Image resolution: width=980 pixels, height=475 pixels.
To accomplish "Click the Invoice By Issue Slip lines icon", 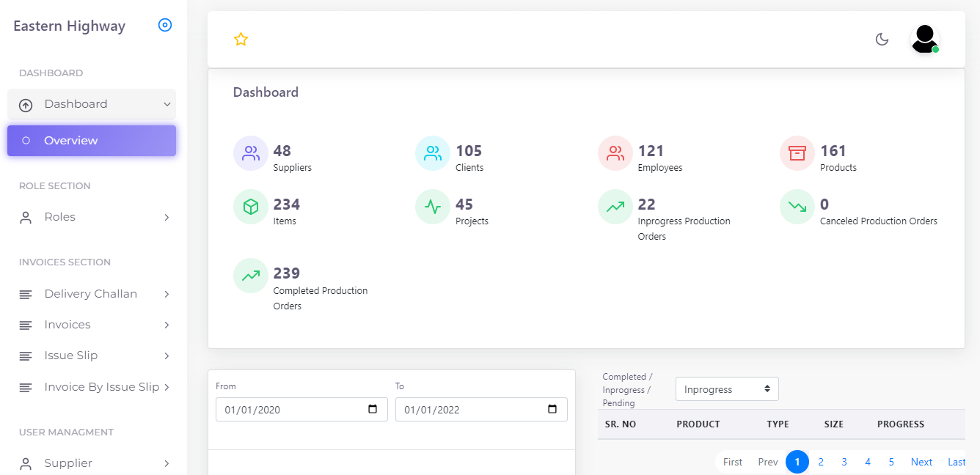I will [x=26, y=387].
